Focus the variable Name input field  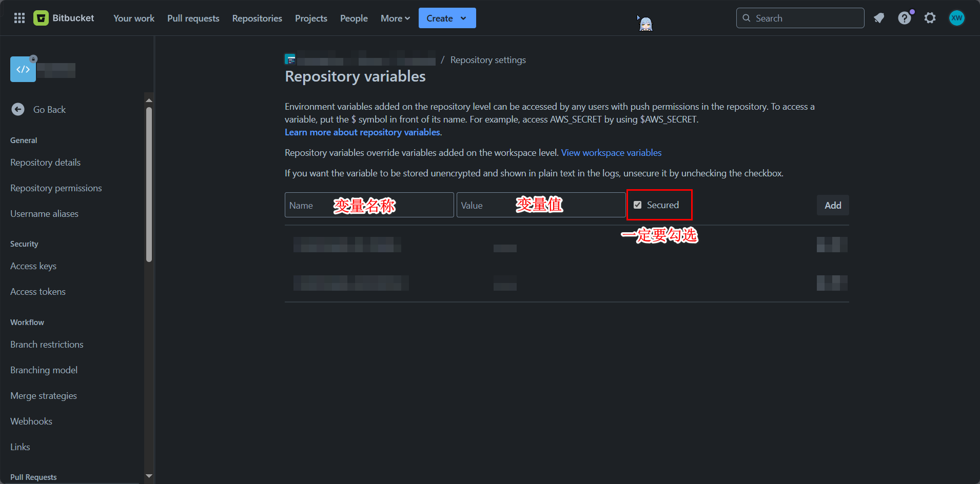(x=369, y=205)
